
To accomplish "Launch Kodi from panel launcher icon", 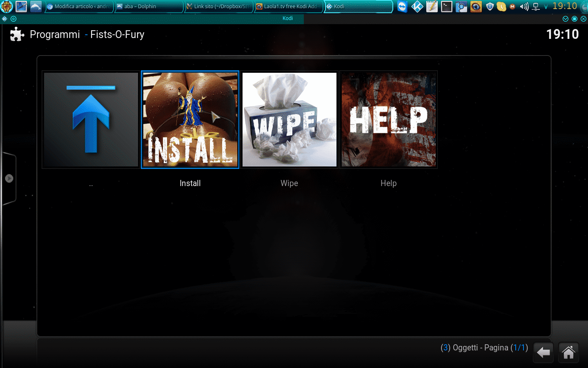I will [417, 7].
